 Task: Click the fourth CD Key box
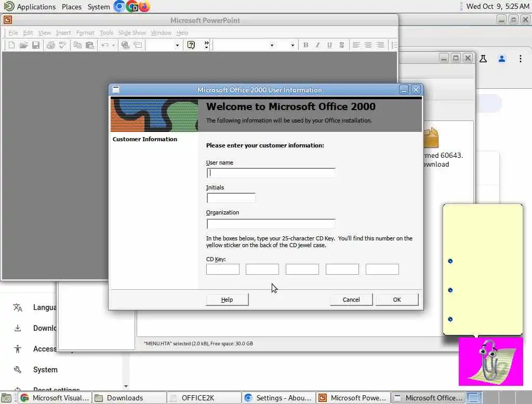coord(342,270)
